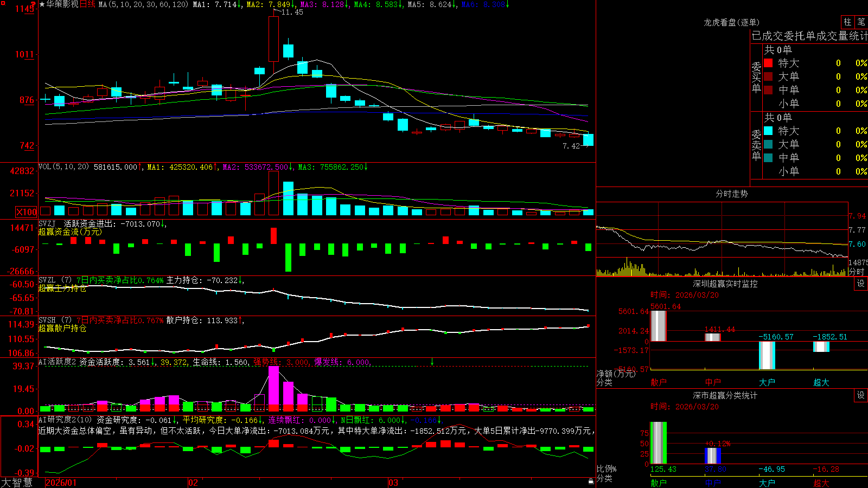Viewport: 868px width, 488px height.
Task: Click the 125.43 retail ratio value
Action: (x=663, y=469)
